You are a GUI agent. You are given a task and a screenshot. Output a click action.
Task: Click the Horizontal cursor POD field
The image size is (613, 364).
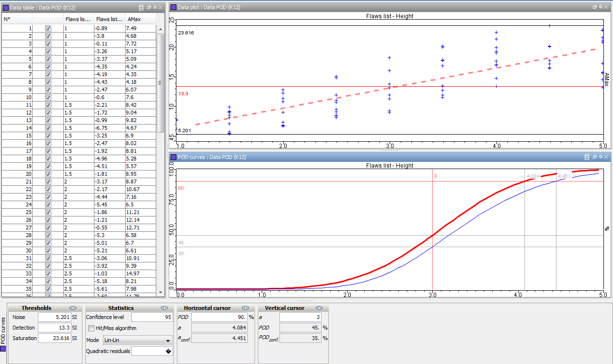(x=219, y=317)
